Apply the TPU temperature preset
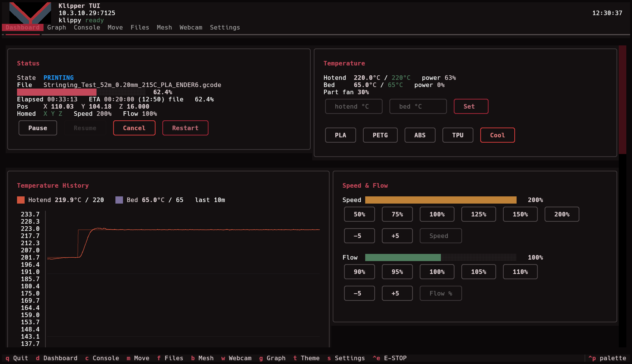Viewport: 632px width, 364px height. click(458, 135)
